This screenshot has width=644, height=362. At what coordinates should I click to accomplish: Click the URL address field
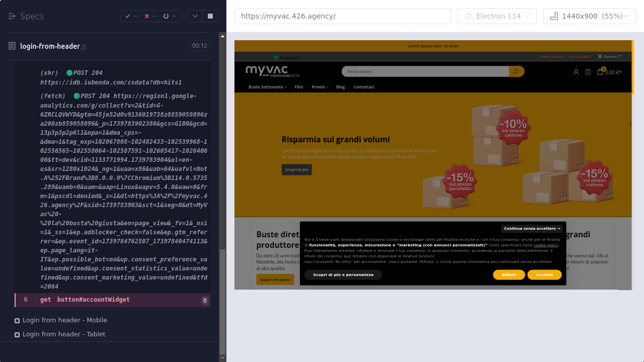coord(343,16)
